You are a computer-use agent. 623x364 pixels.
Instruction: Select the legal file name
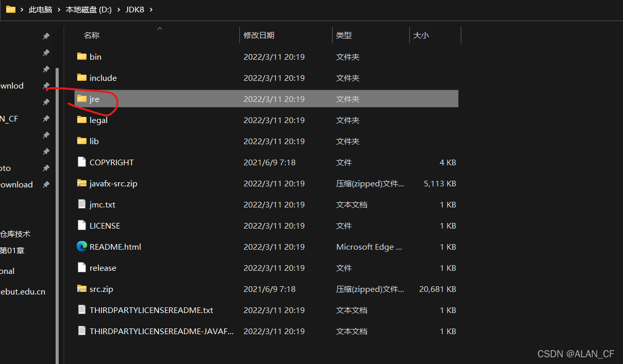pos(98,120)
